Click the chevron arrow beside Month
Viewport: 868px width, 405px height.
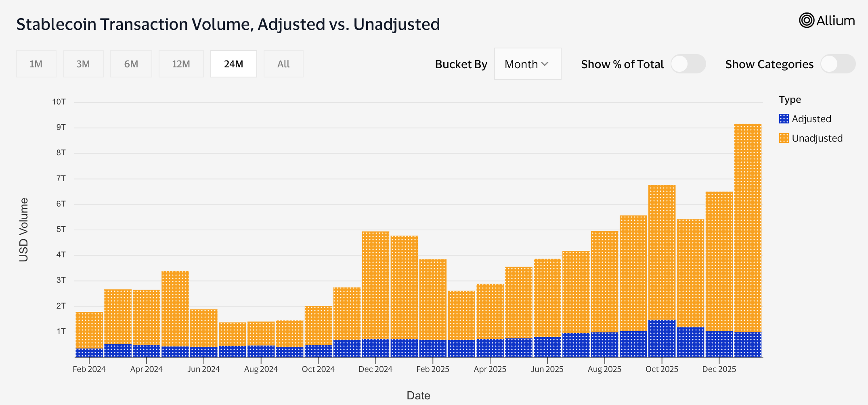coord(545,64)
